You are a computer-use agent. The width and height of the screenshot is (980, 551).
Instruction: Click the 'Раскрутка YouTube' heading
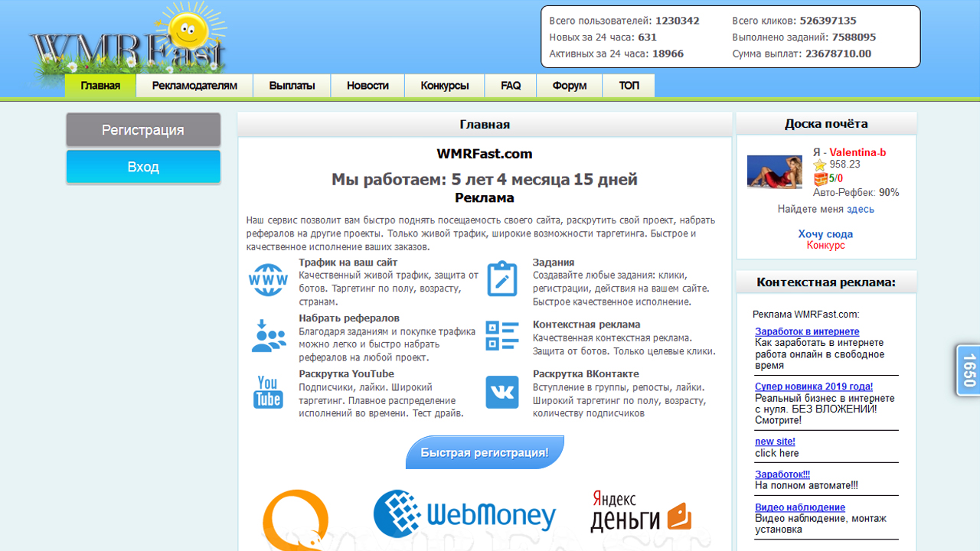[x=346, y=374]
